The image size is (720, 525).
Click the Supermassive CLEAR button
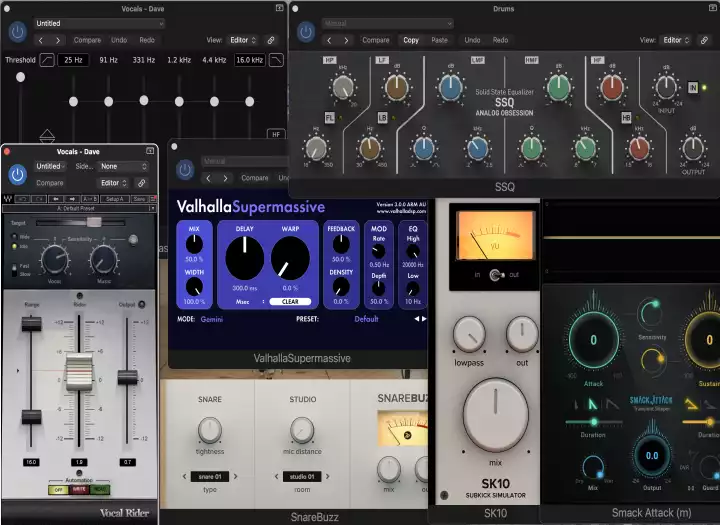coord(290,302)
